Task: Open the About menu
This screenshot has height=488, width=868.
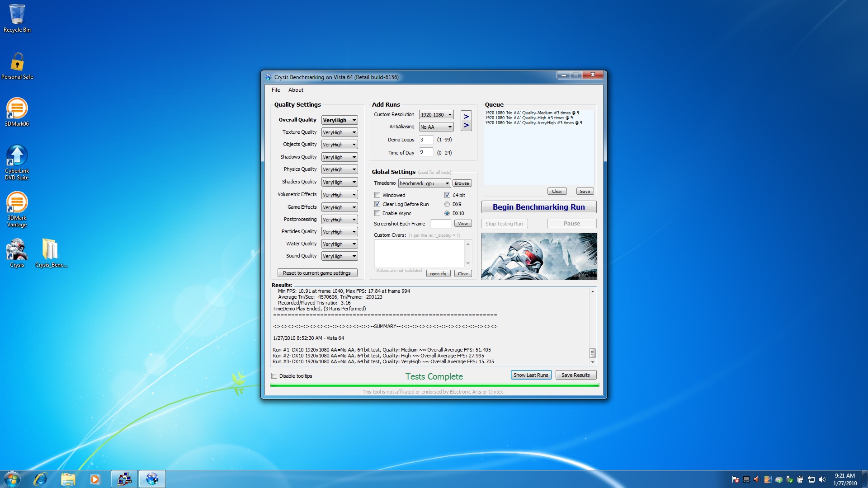Action: pyautogui.click(x=296, y=90)
